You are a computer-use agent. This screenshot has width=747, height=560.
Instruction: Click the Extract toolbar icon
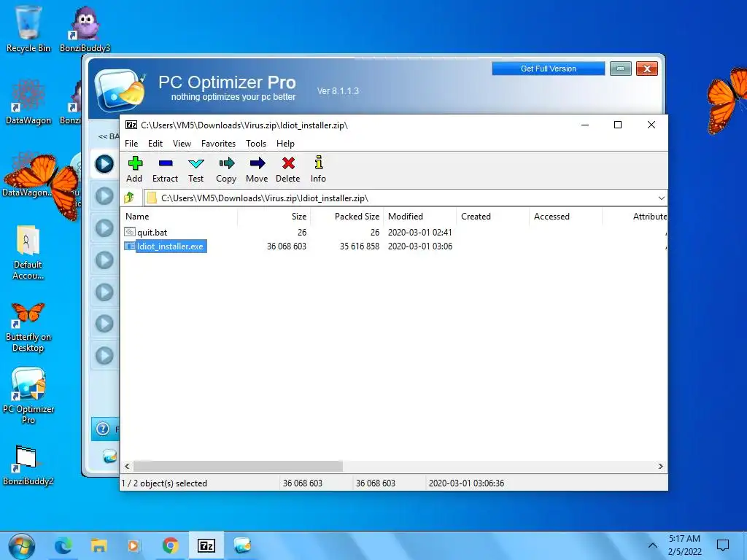click(x=165, y=169)
